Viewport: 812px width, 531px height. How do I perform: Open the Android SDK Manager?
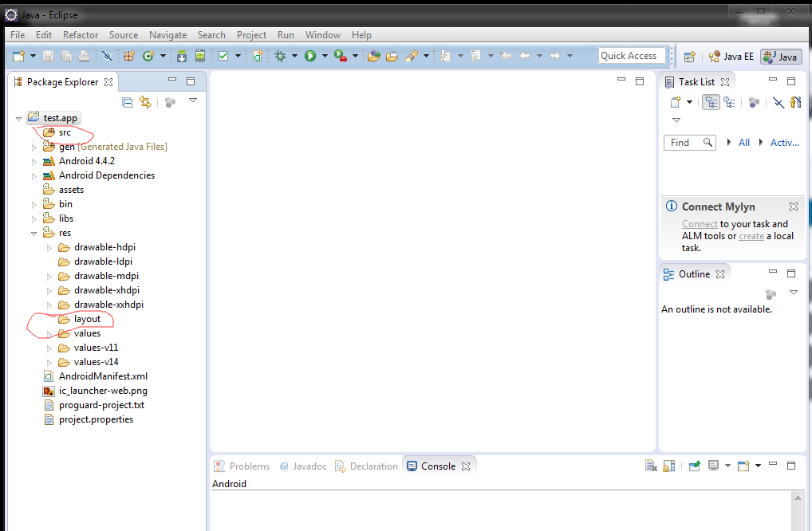(182, 56)
